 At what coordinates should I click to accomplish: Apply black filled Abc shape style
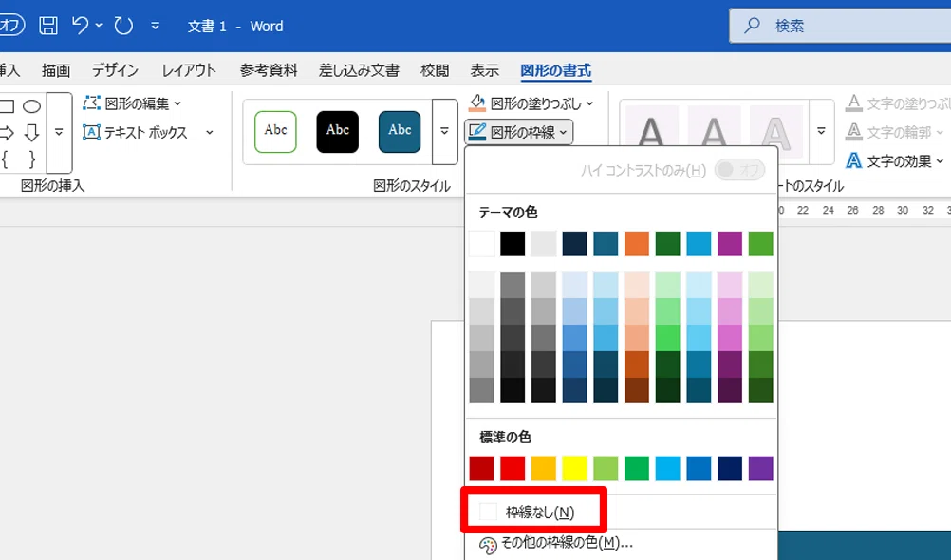pyautogui.click(x=337, y=132)
